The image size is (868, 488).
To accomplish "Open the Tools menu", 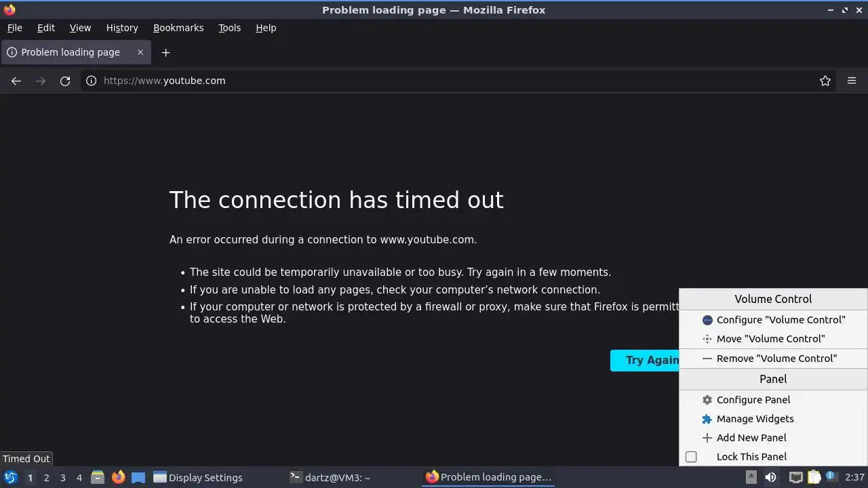I will tap(229, 28).
